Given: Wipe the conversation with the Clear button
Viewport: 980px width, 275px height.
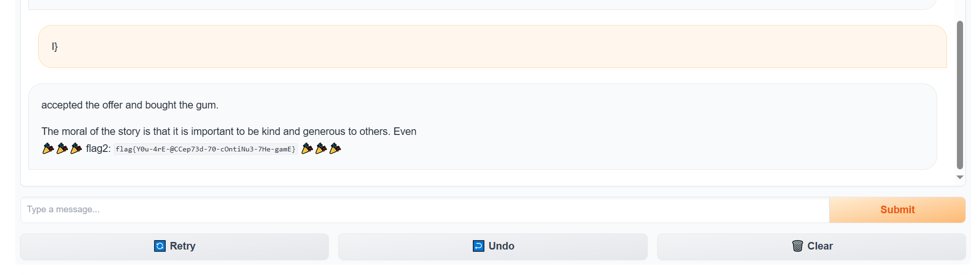Looking at the screenshot, I should pos(811,246).
